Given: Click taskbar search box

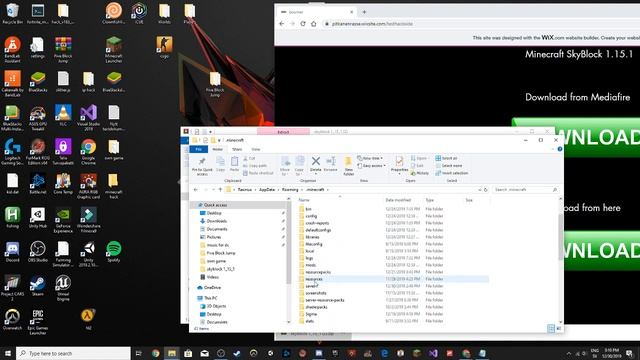Looking at the screenshot, I should click(x=73, y=353).
